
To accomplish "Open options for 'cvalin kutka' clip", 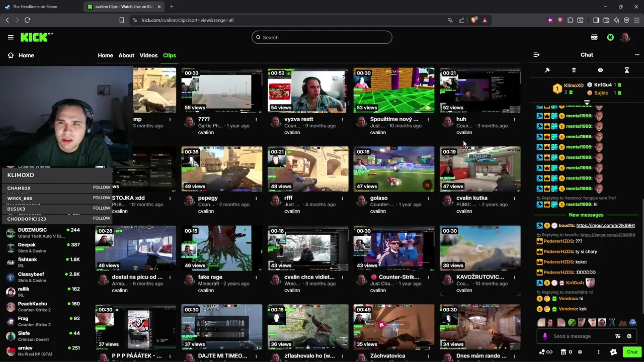I will click(x=514, y=199).
